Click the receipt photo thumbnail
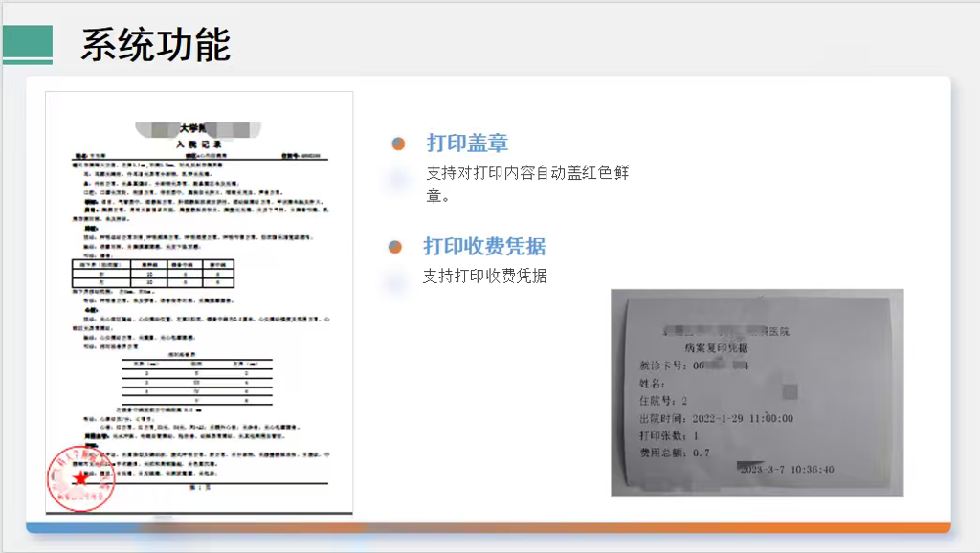980x553 pixels. click(x=757, y=392)
